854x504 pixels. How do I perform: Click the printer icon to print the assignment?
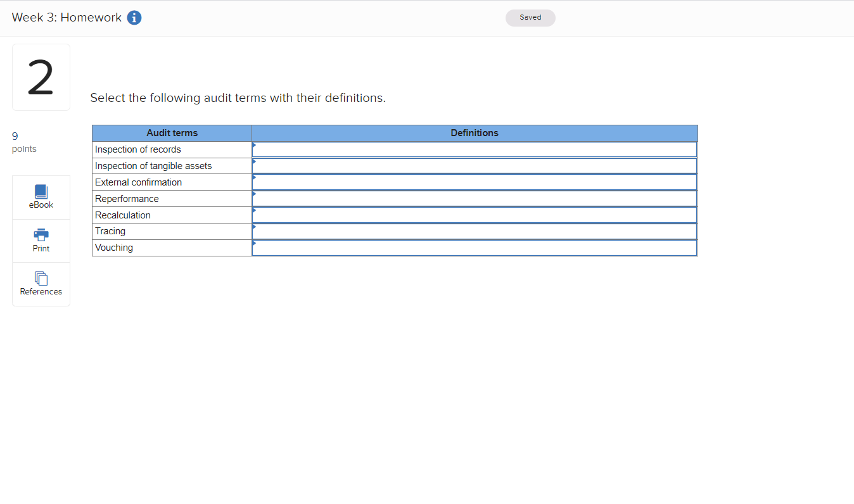(41, 235)
